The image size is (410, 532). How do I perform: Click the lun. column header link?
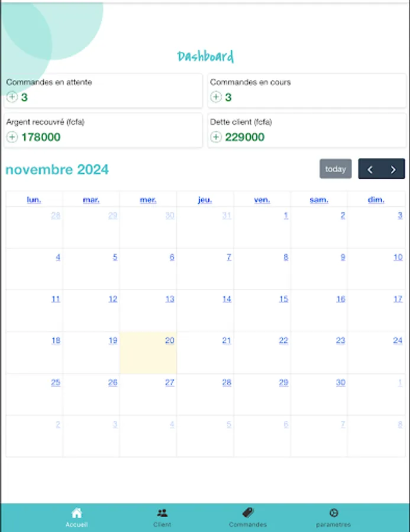33,200
